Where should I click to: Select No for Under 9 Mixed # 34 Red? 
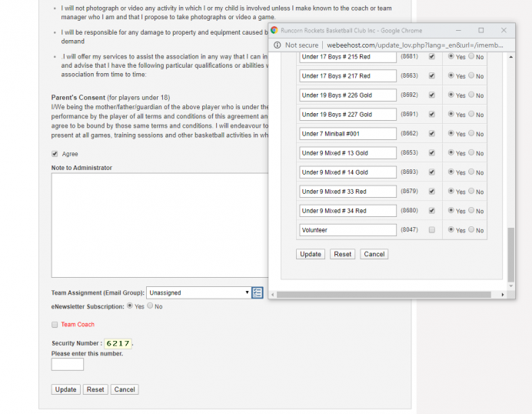[x=471, y=211]
